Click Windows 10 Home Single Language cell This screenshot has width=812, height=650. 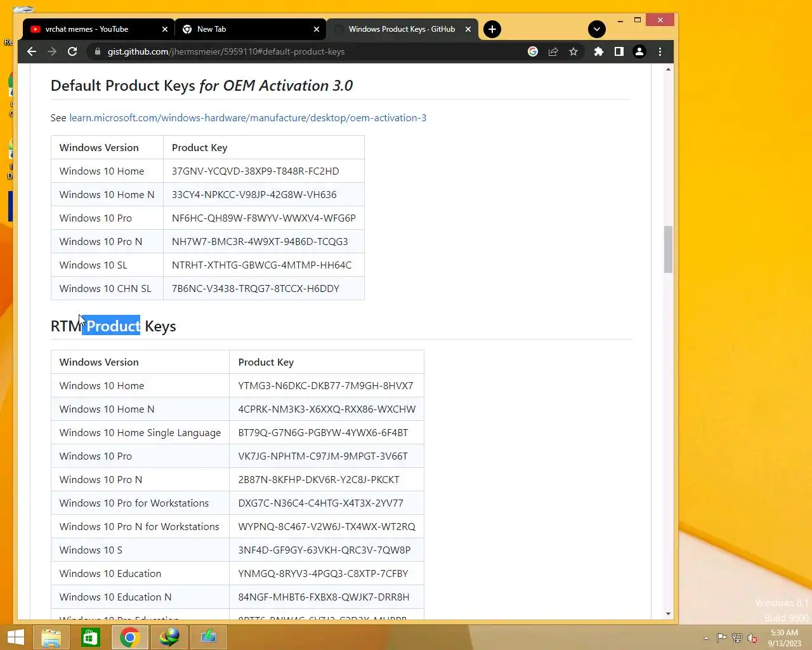point(140,433)
